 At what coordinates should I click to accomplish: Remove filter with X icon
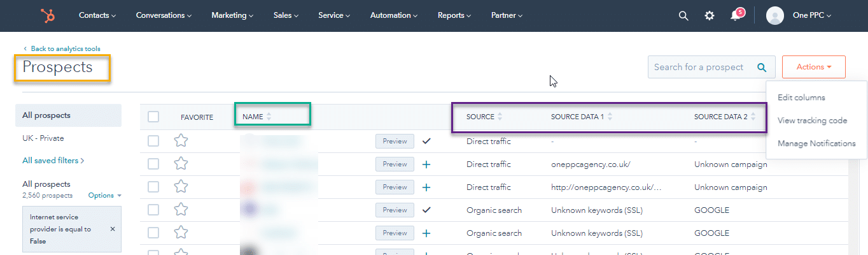(x=113, y=229)
